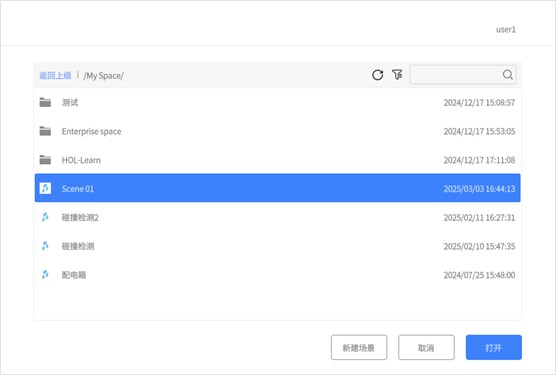This screenshot has width=556, height=375.
Task: Click the HOL-Learn folder icon
Action: coord(45,160)
